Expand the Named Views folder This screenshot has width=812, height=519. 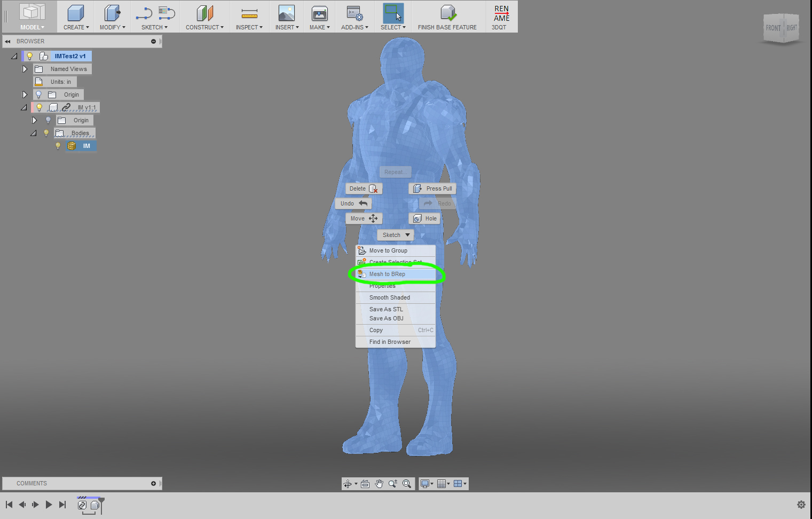(25, 68)
